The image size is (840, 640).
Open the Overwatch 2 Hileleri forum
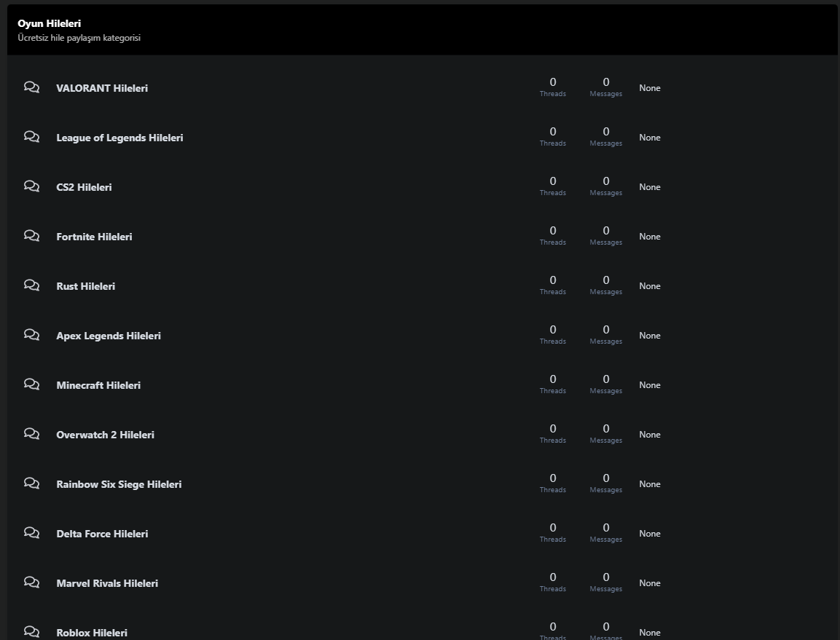[105, 435]
